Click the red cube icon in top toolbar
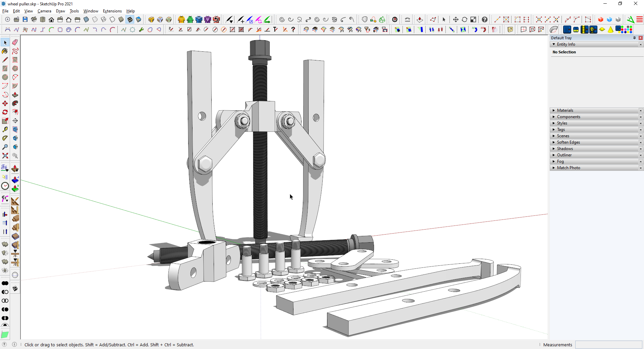The image size is (644, 349). click(x=601, y=19)
